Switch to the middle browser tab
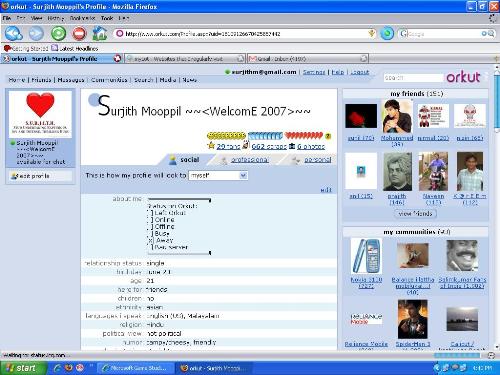Screen dimensions: 500x375 185,59
